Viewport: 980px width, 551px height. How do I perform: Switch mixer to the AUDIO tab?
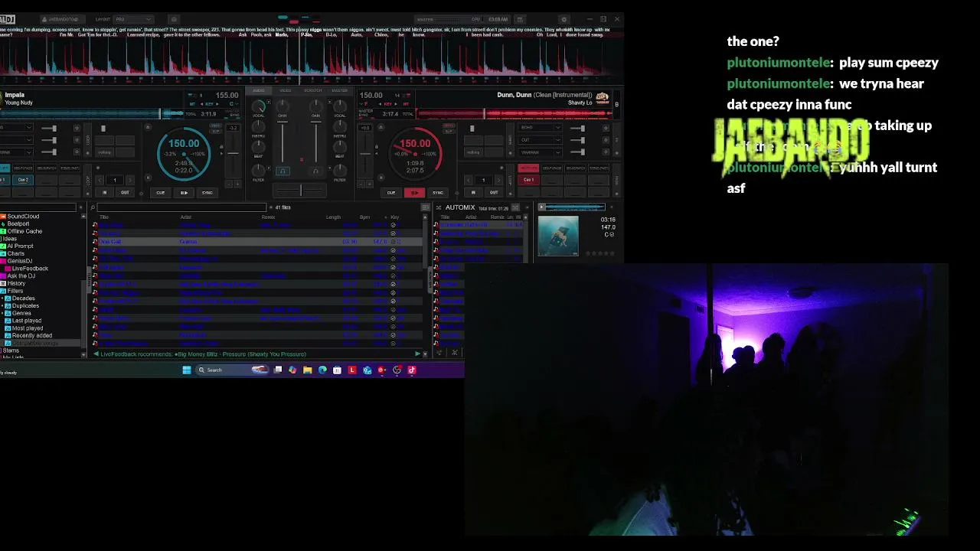click(259, 90)
